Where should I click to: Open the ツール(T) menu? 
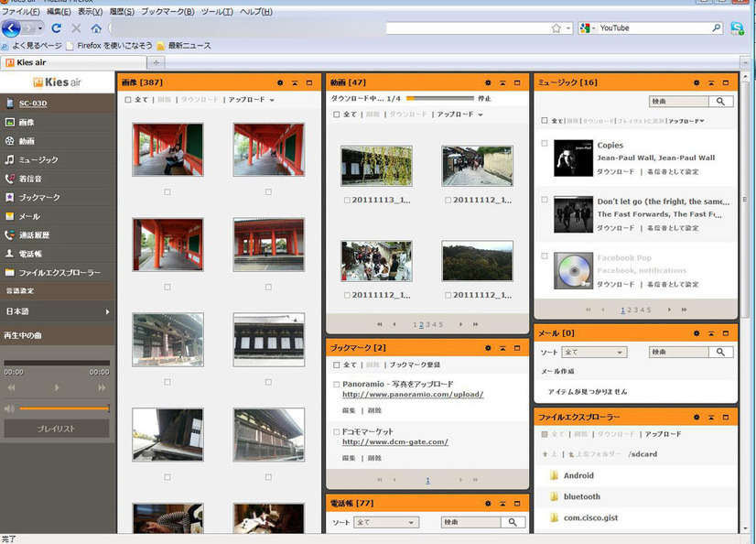(217, 12)
